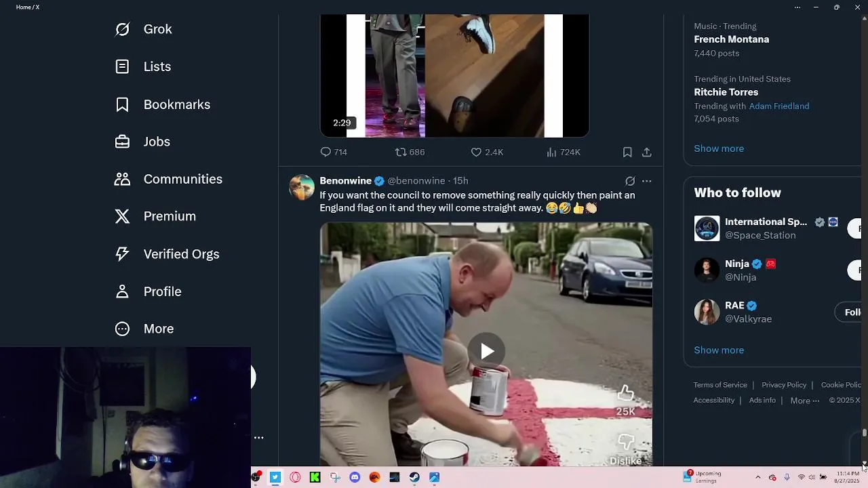The height and width of the screenshot is (488, 868).
Task: Play the England flag painting video
Action: click(x=487, y=351)
